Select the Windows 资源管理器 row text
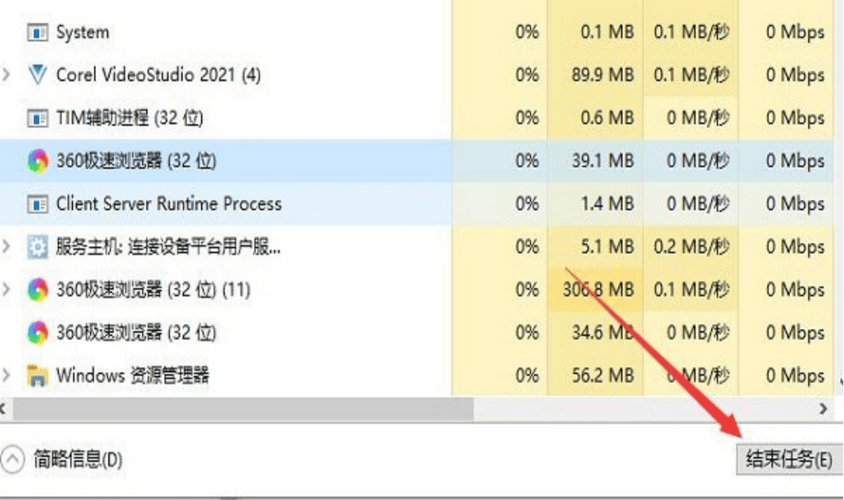Viewport: 844px width, 500px height. coord(132,375)
